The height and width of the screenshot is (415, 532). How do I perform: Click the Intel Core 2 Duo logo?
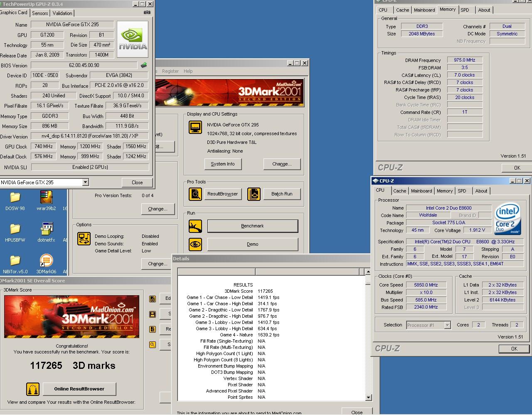507,219
